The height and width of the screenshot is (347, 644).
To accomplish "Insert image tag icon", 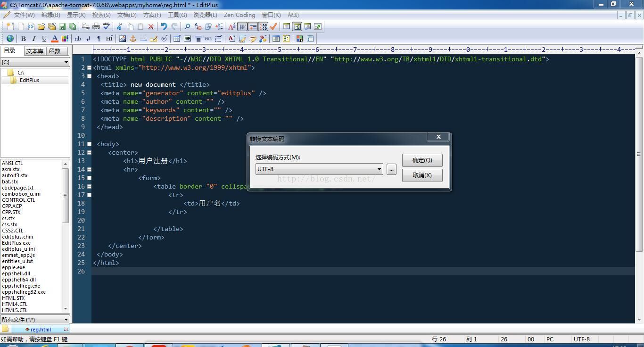I will [x=123, y=39].
